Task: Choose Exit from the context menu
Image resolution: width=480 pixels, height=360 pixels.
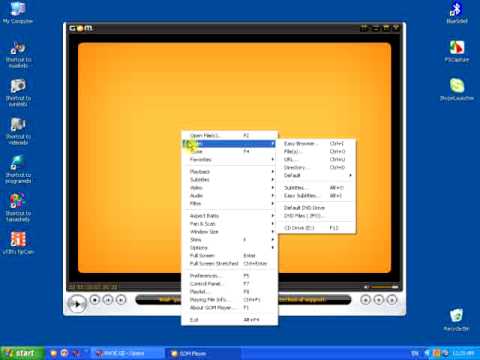Action: tap(229, 320)
